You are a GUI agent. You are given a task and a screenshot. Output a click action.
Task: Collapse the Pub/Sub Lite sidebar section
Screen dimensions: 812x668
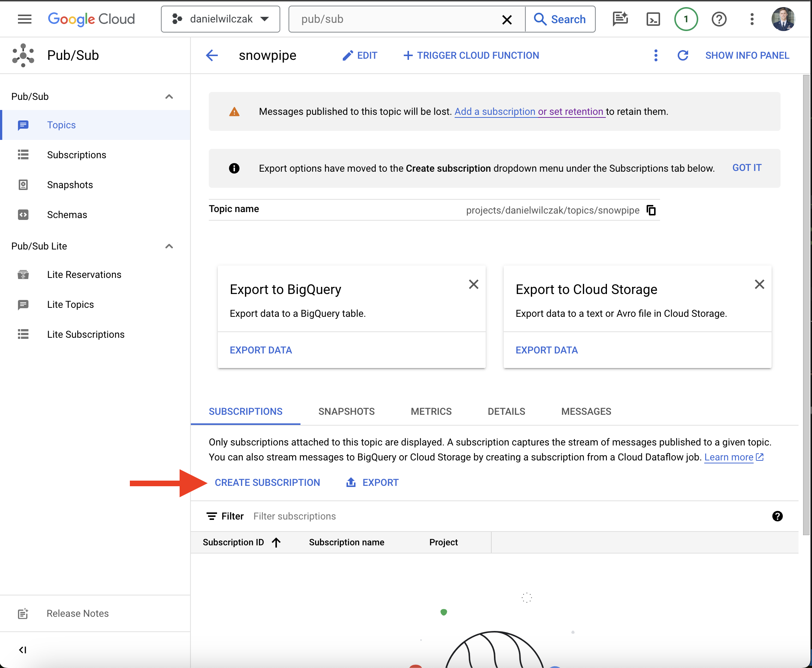(169, 246)
